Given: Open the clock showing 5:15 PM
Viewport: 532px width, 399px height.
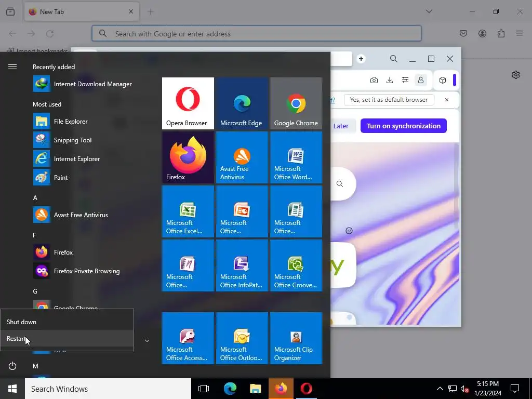Looking at the screenshot, I should click(487, 389).
